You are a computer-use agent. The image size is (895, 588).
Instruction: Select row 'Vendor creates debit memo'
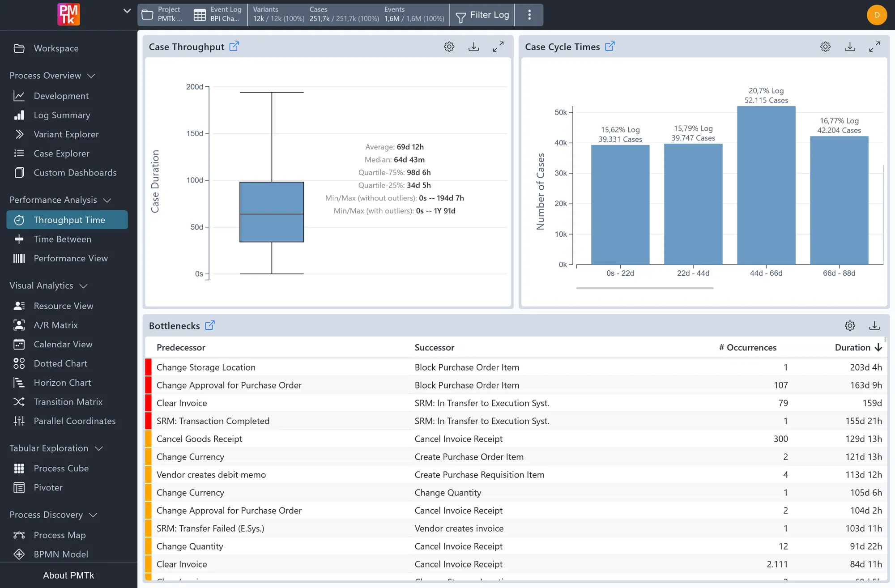pos(516,475)
